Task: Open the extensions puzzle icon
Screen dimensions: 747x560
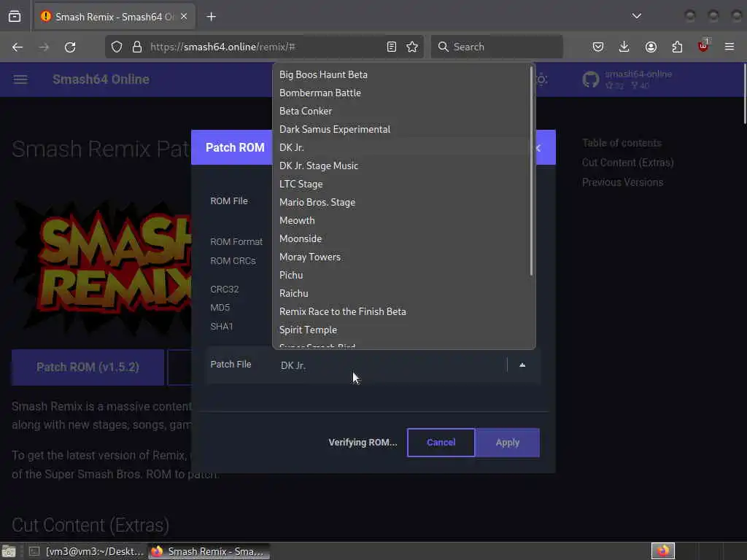Action: pyautogui.click(x=677, y=47)
